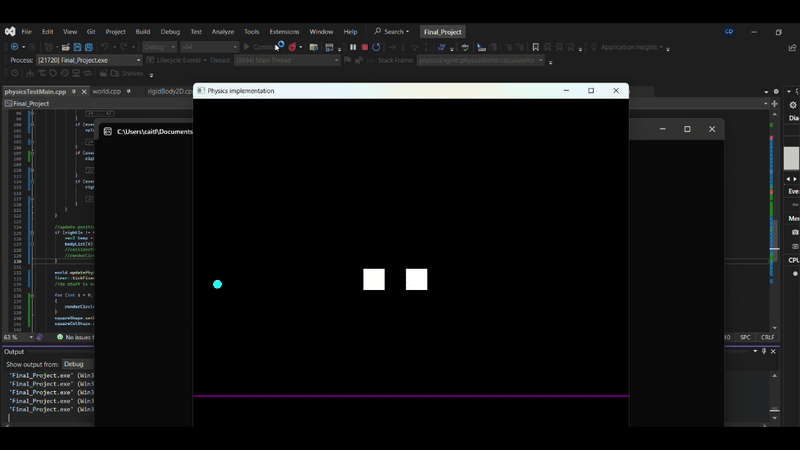Click the account badge in the title bar
The width and height of the screenshot is (800, 450).
tap(729, 32)
